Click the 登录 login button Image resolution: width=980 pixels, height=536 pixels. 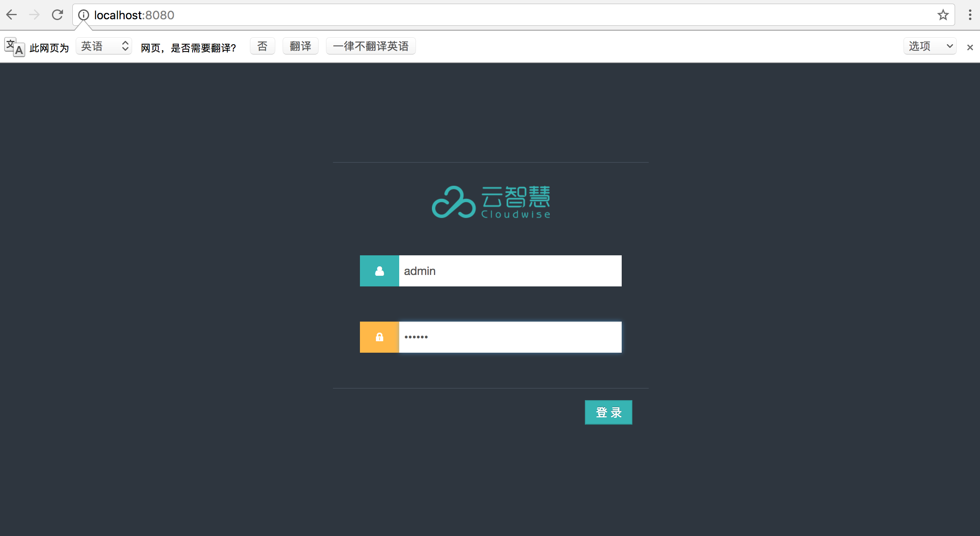click(608, 412)
